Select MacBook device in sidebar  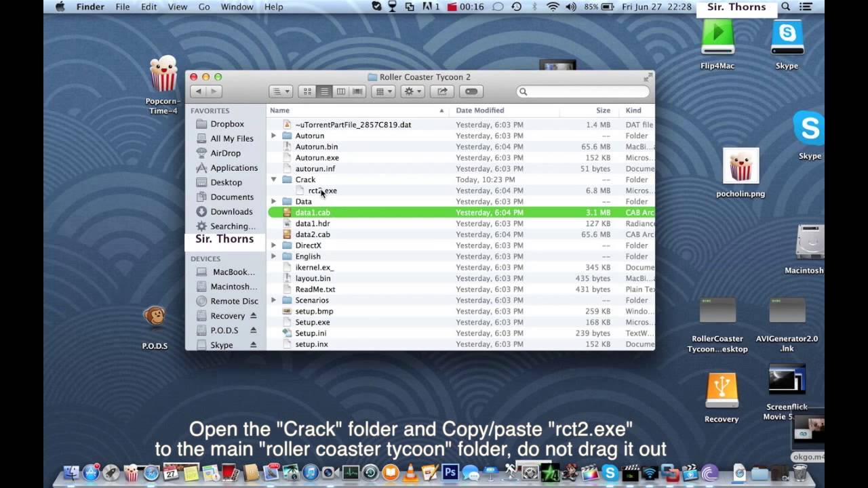point(233,272)
